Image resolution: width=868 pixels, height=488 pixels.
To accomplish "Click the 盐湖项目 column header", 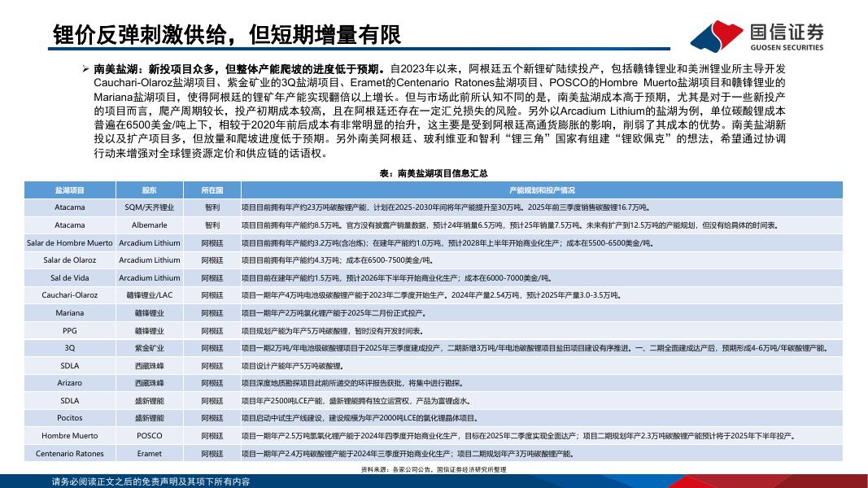I will pyautogui.click(x=70, y=190).
